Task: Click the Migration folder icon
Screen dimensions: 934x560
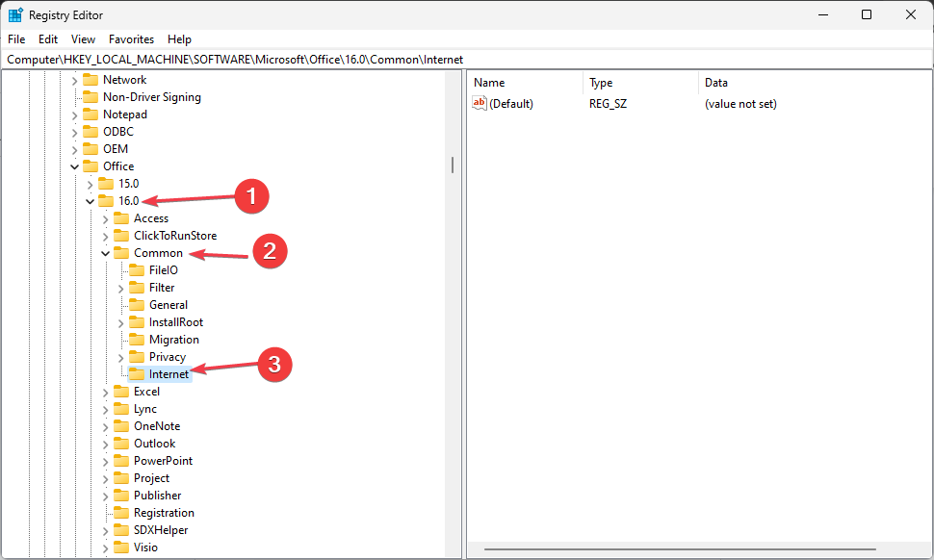Action: 137,340
